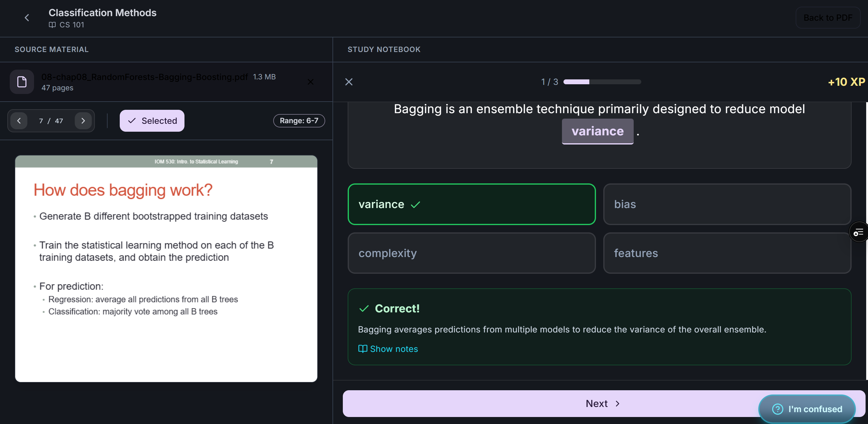868x424 pixels.
Task: Choose the complexity answer option
Action: pyautogui.click(x=471, y=253)
